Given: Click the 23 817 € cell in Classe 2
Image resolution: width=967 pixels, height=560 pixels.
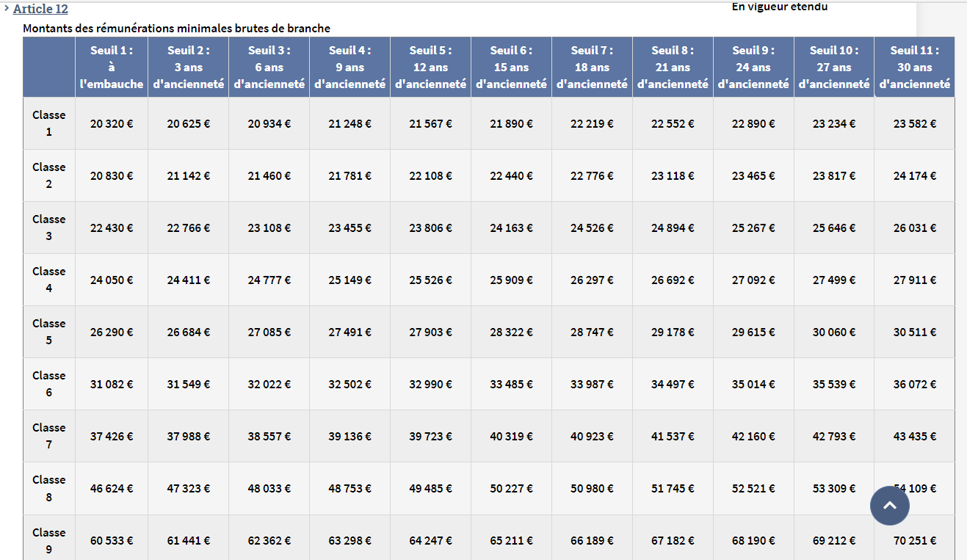Looking at the screenshot, I should 833,176.
